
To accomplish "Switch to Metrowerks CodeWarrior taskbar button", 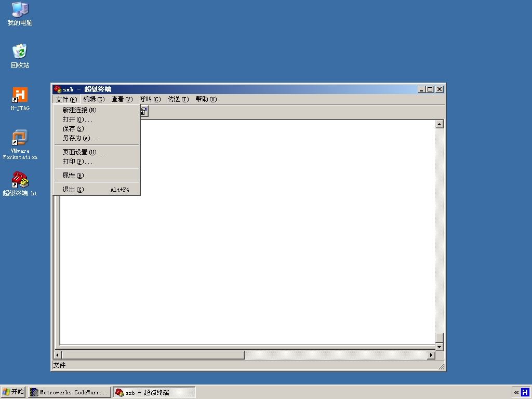I will [x=70, y=392].
